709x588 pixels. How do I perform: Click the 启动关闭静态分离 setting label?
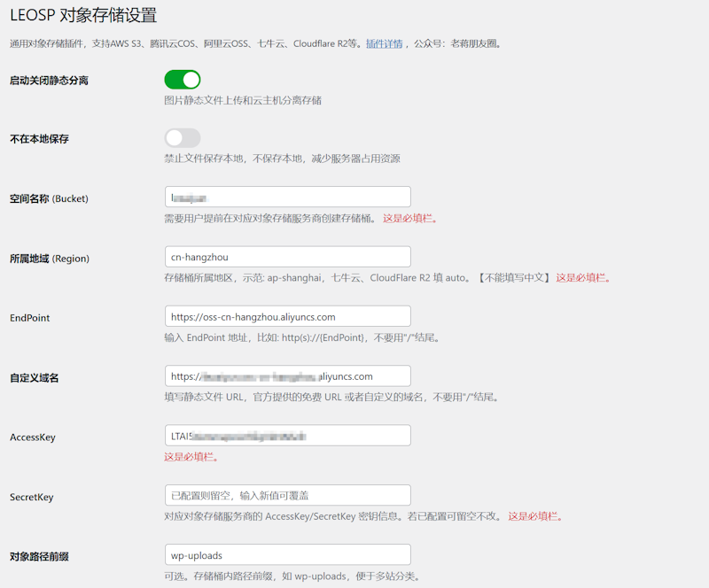(x=49, y=81)
